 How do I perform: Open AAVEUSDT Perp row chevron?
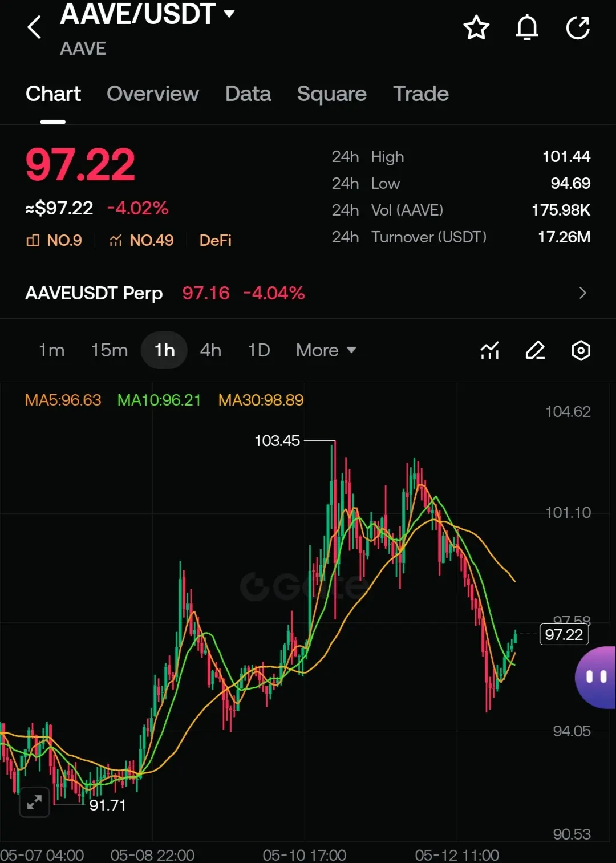pyautogui.click(x=582, y=293)
